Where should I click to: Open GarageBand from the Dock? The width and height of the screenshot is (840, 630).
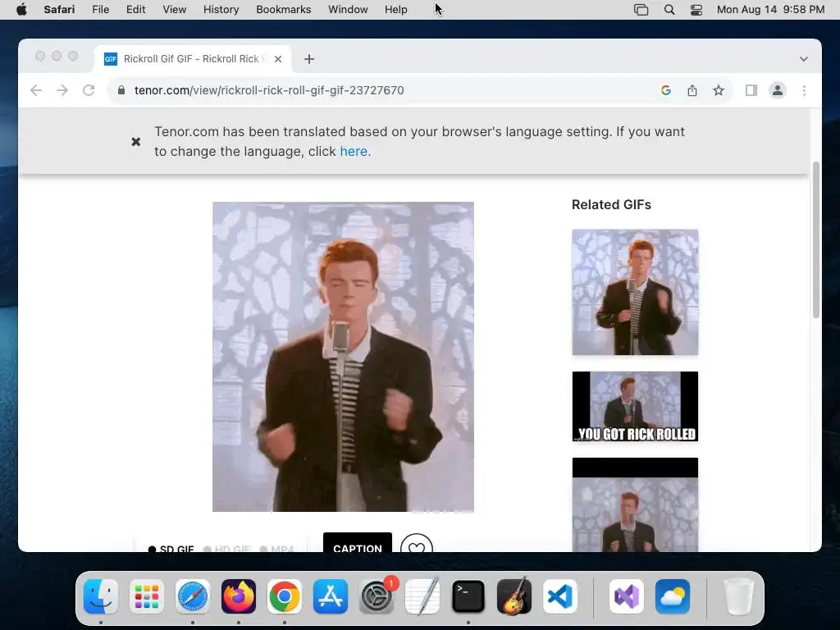click(514, 596)
